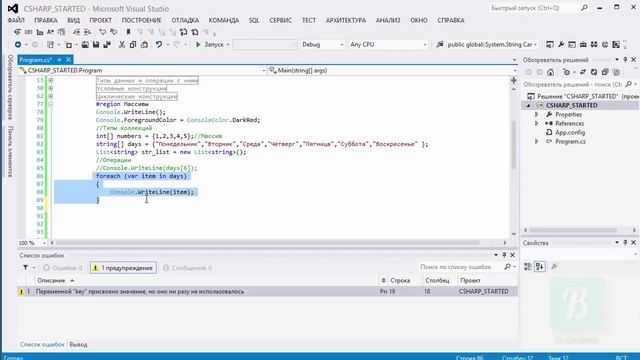Click the Show All Files icon in Solution Explorer
Viewport: 640px width, 360px height.
point(616,72)
